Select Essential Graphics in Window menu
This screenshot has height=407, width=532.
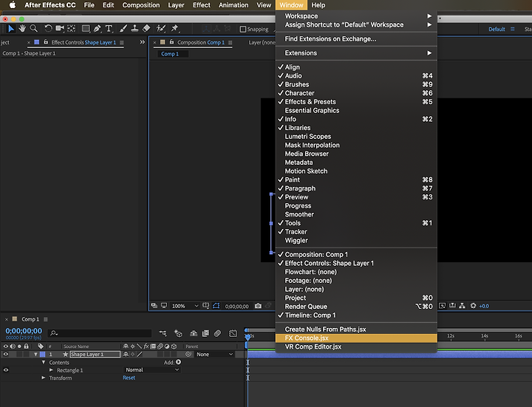tap(356, 110)
